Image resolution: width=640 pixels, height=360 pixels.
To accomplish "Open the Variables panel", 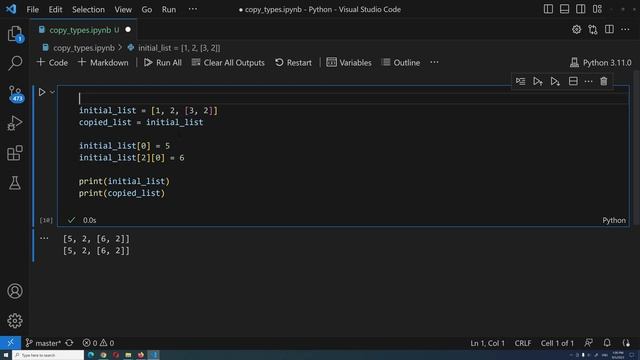I will click(349, 62).
